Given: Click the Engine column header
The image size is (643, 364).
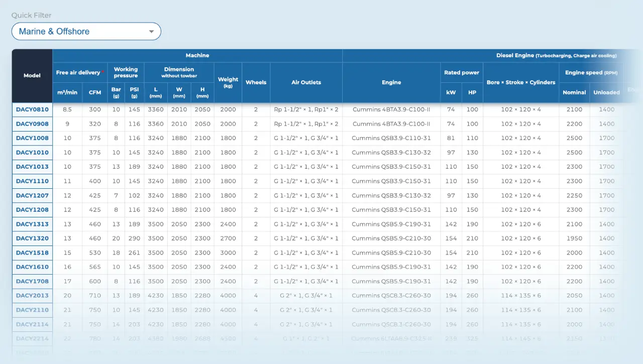Looking at the screenshot, I should coord(391,82).
